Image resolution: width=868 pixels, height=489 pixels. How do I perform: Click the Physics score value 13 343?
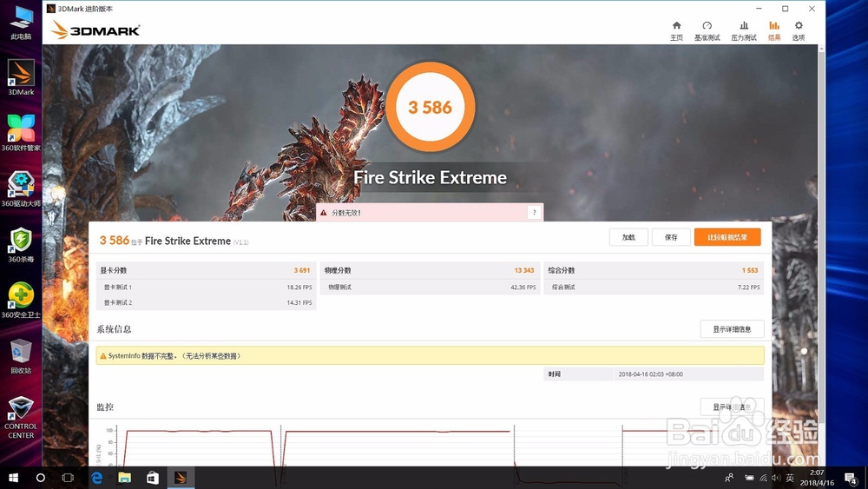point(524,270)
